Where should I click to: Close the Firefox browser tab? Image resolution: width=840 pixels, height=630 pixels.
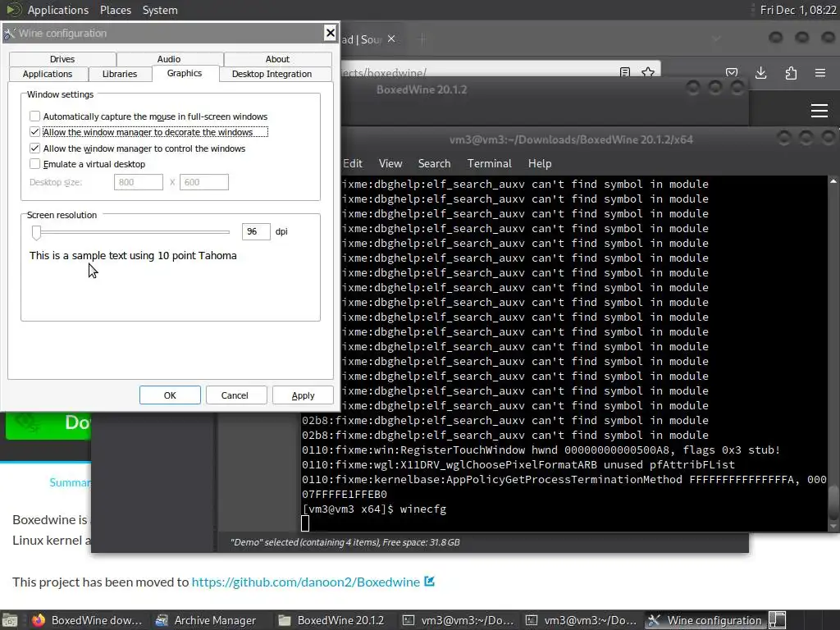(391, 39)
